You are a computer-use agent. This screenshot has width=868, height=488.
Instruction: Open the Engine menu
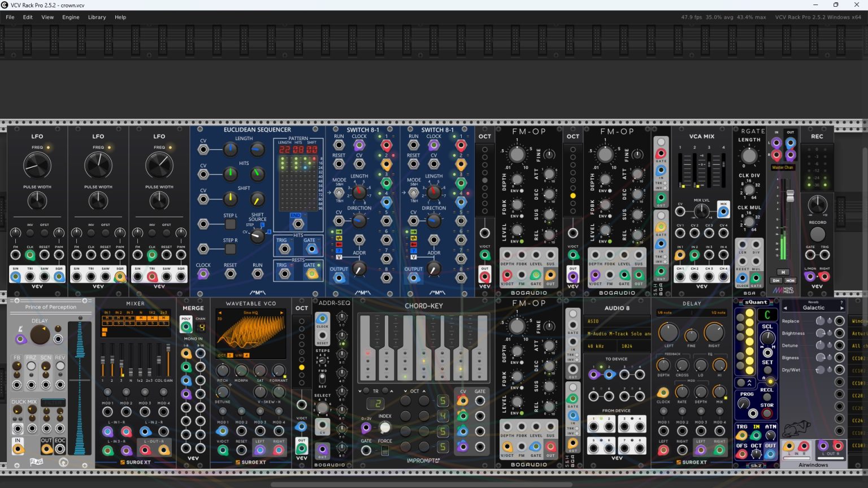[x=71, y=17]
